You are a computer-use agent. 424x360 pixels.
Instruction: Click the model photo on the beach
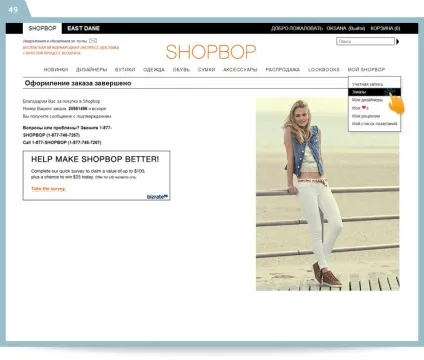(x=328, y=194)
